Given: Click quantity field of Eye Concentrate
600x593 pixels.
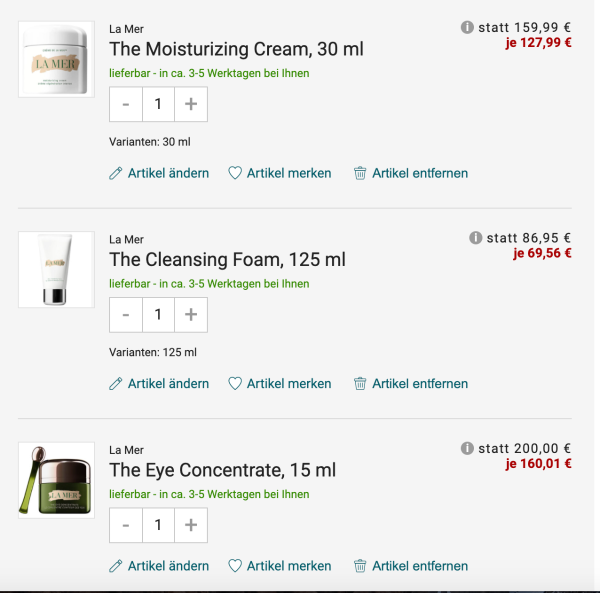Looking at the screenshot, I should [x=158, y=525].
